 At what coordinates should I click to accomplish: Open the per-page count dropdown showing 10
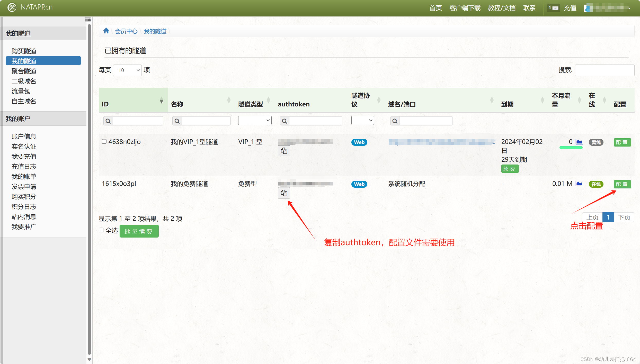tap(127, 70)
